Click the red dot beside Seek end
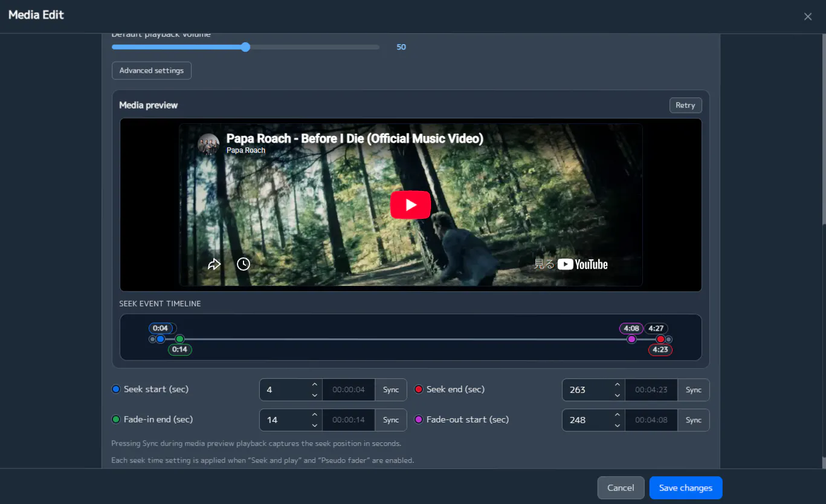 [419, 389]
